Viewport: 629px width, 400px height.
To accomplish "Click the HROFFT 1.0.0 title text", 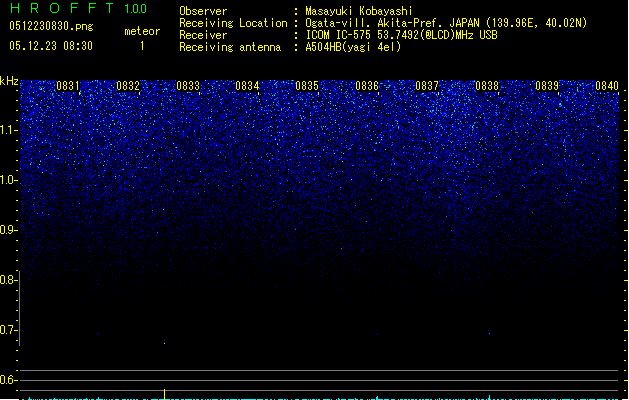I will [79, 8].
